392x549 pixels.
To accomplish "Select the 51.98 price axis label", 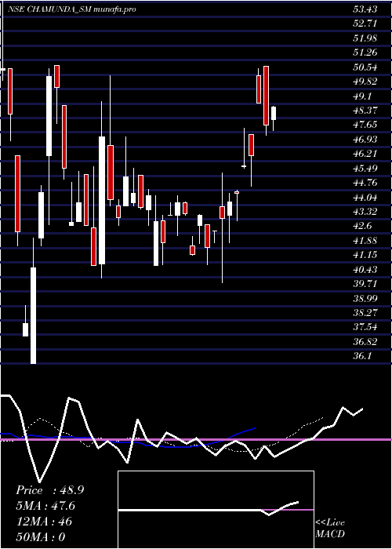I will [x=365, y=38].
